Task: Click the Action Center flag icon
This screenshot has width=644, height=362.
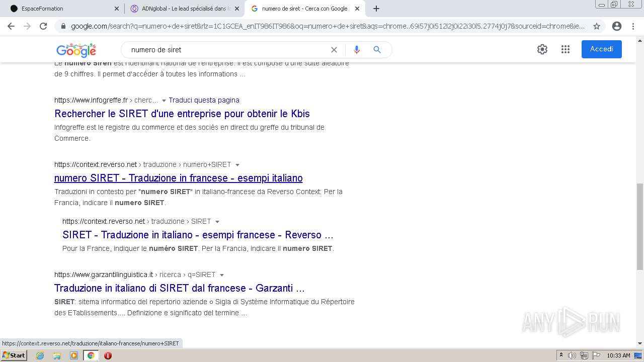Action: pyautogui.click(x=596, y=355)
